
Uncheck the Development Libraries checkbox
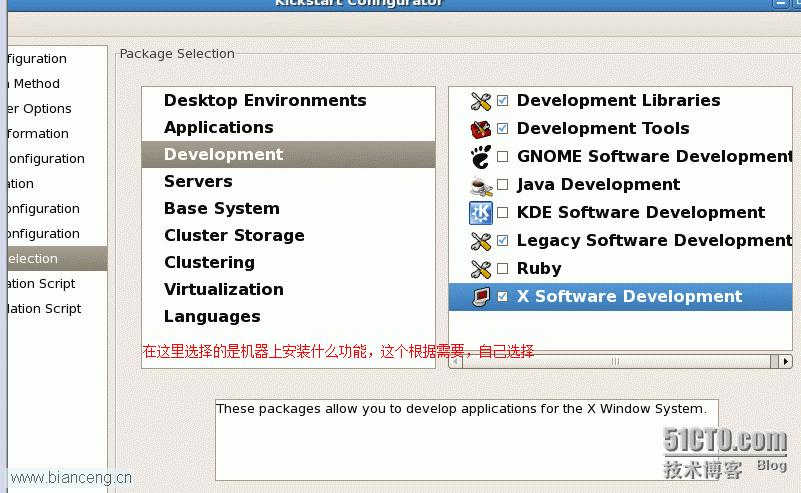coord(503,100)
